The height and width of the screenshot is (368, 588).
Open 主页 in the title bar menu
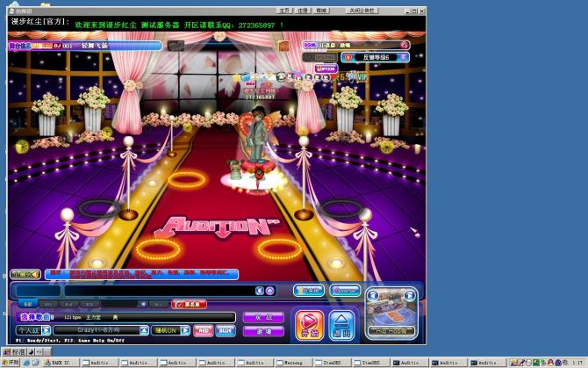284,11
